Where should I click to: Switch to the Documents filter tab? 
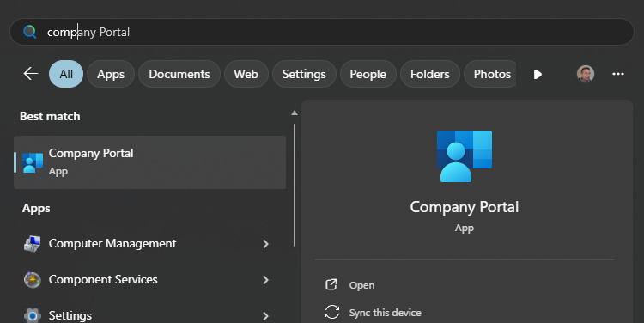179,74
